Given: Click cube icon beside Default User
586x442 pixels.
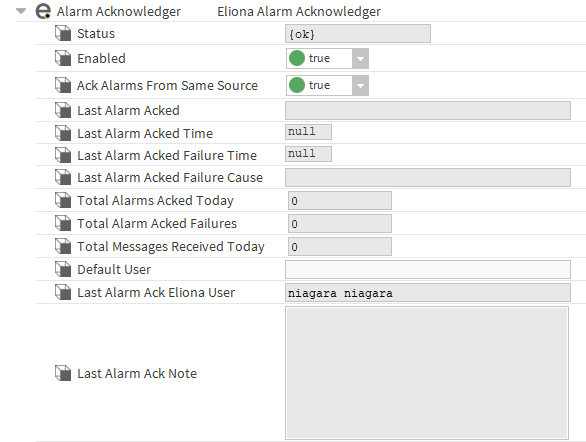Looking at the screenshot, I should [63, 269].
